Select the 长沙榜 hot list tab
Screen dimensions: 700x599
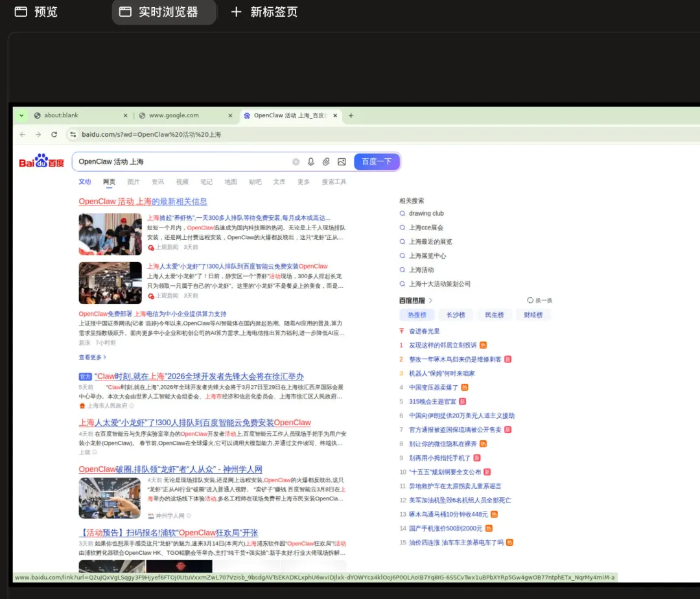pos(456,314)
